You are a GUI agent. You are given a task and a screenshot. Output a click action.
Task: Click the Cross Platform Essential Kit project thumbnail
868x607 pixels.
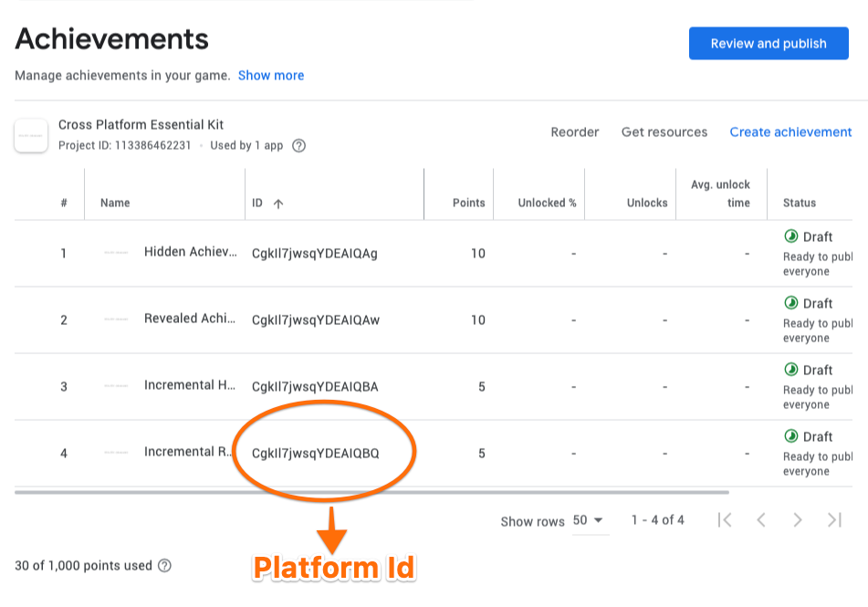[x=31, y=135]
